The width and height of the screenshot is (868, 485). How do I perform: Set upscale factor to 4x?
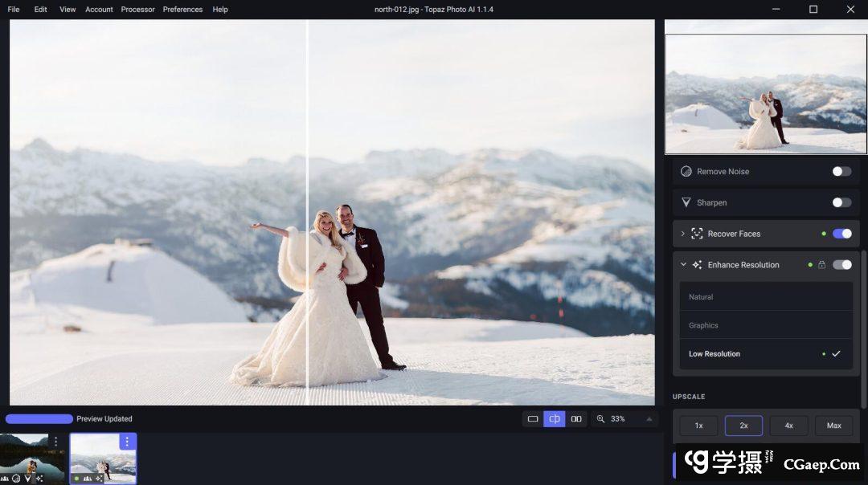788,426
